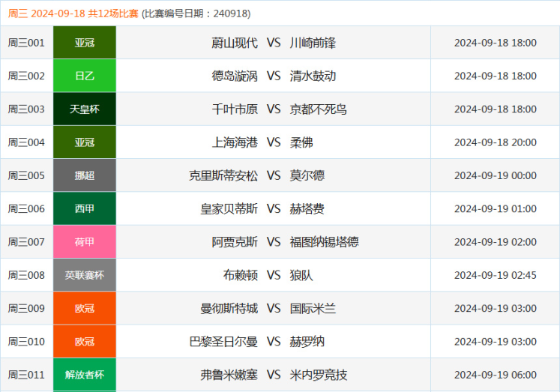560x392 pixels.
Task: Select match number 周三002
Action: click(x=26, y=76)
